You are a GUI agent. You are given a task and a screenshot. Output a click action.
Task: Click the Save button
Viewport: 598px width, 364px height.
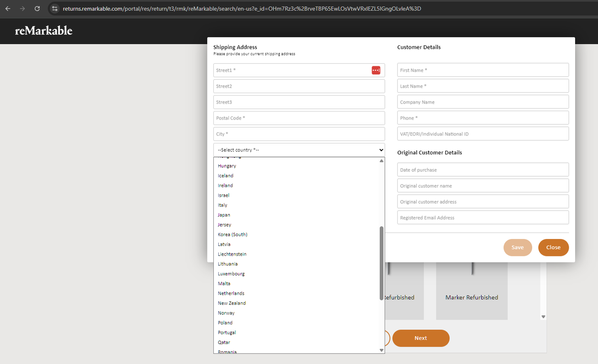(518, 247)
